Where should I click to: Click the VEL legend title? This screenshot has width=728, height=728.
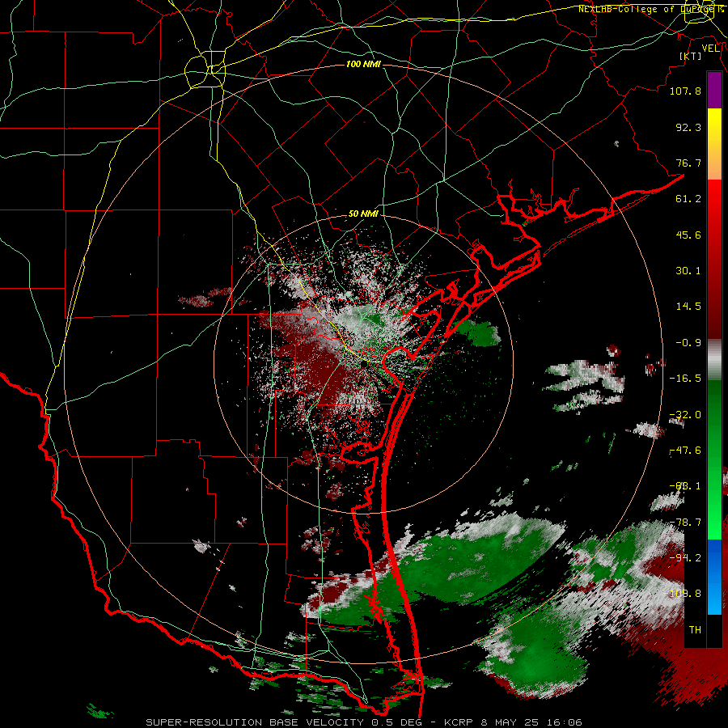(x=710, y=49)
